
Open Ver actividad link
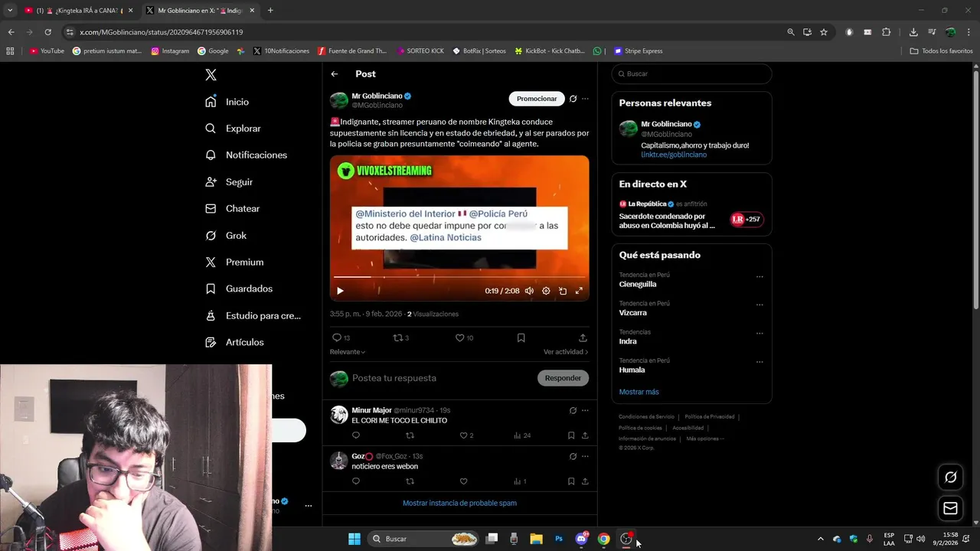566,352
